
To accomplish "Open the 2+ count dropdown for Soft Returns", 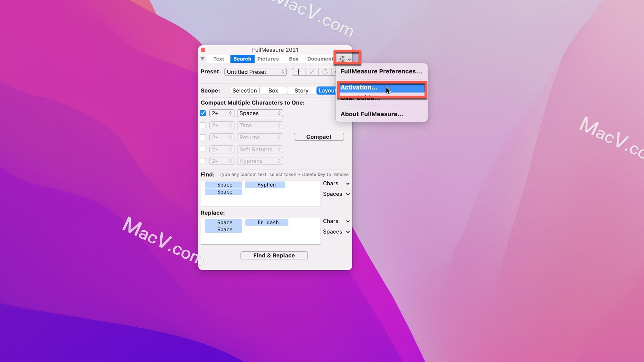I will click(x=222, y=149).
